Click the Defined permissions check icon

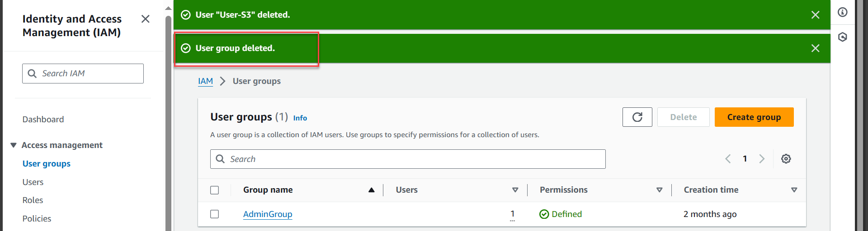(x=544, y=214)
